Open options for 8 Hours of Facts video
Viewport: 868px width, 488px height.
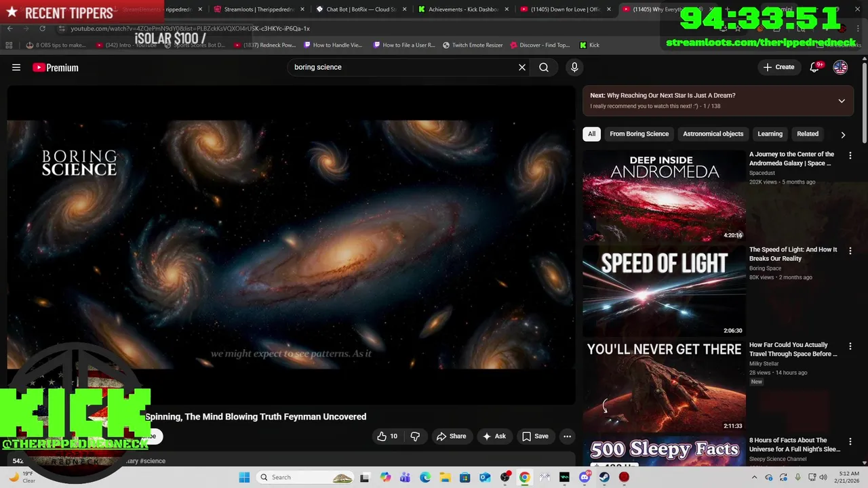pyautogui.click(x=850, y=441)
